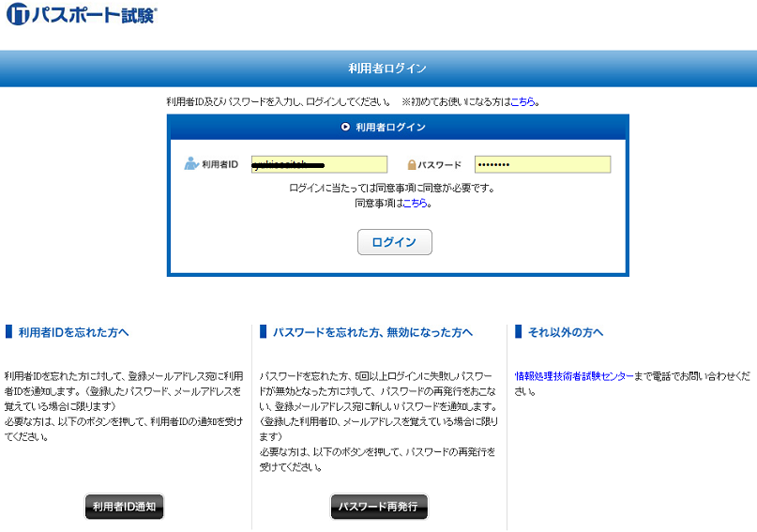Viewport: 757px width, 532px height.
Task: Open the こちら link for 同意事項
Action: pos(415,203)
